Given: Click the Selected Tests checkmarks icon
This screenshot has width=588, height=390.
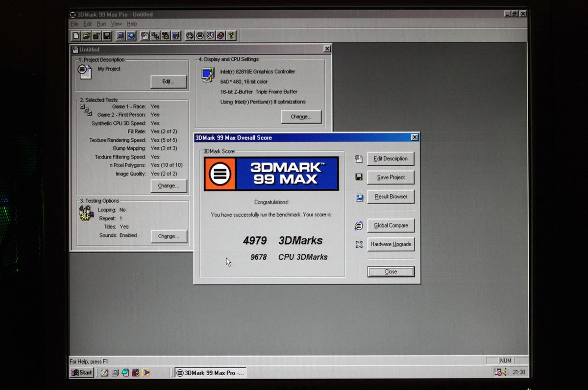Looking at the screenshot, I should [86, 110].
